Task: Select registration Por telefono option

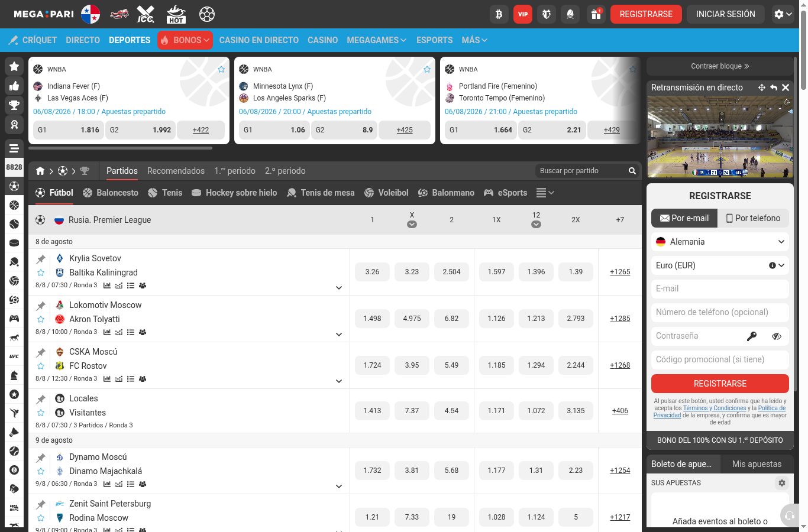Action: 754,218
